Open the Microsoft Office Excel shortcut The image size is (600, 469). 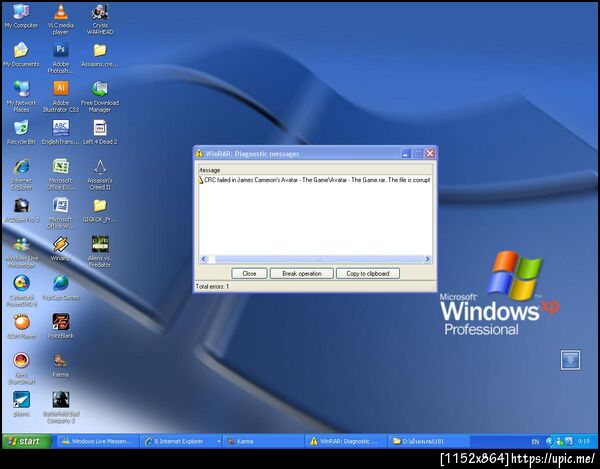60,174
